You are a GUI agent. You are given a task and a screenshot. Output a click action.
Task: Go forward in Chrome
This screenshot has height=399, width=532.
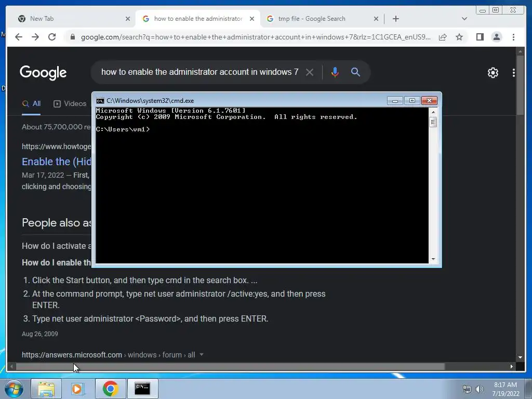pos(35,37)
